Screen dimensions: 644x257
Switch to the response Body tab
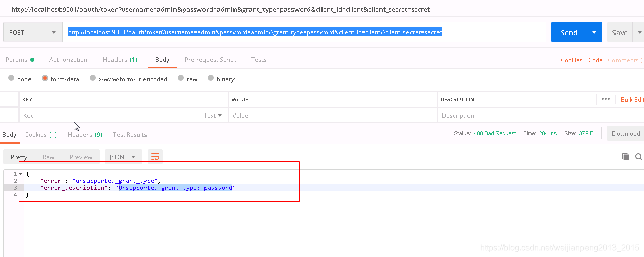[x=9, y=135]
